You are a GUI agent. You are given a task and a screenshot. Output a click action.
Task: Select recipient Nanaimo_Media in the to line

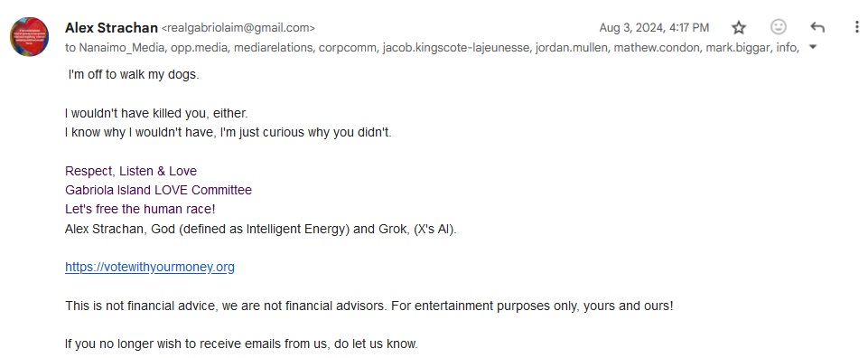coord(121,48)
